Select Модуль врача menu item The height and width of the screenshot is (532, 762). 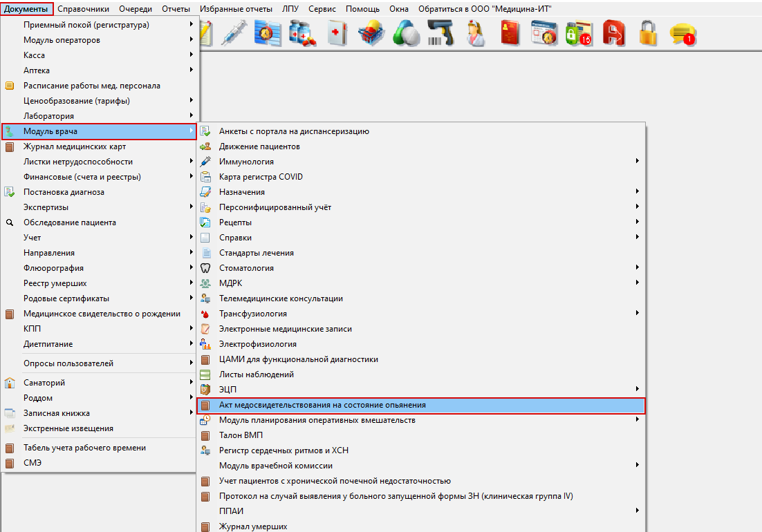(x=99, y=131)
